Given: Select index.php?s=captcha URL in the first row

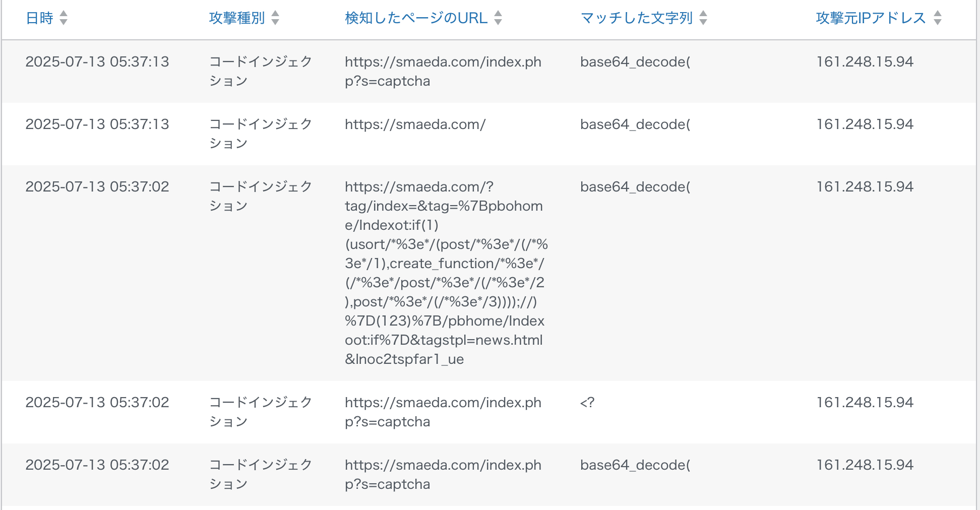Looking at the screenshot, I should 443,72.
